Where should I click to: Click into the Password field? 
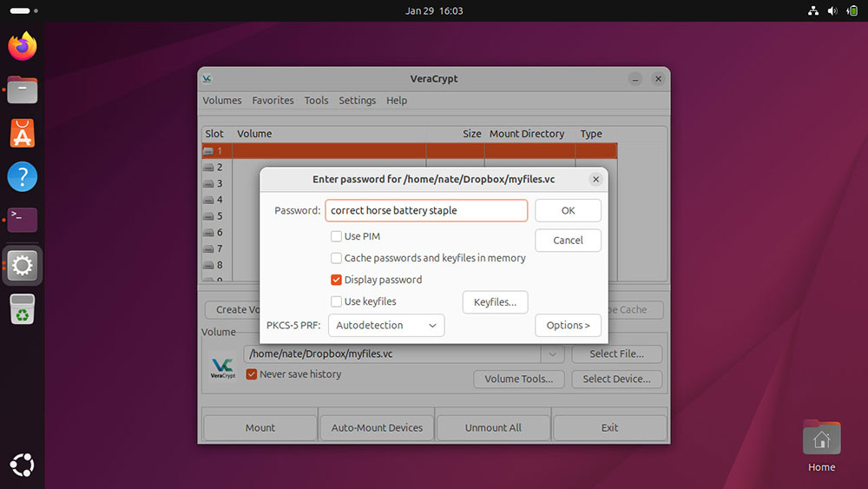coord(426,210)
